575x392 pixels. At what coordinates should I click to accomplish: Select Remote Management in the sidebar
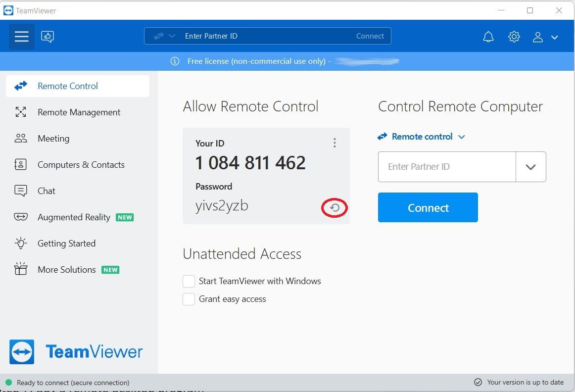(x=79, y=112)
